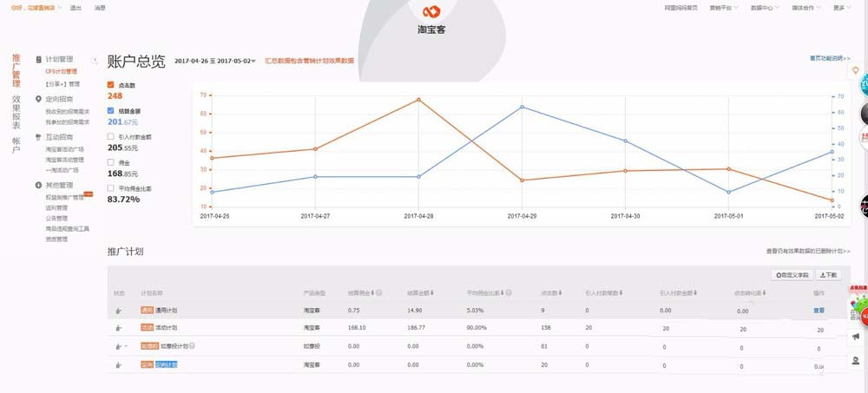Sort by 引入付款金额 column arrow
Viewport: 868px width, 393px height.
(x=695, y=293)
